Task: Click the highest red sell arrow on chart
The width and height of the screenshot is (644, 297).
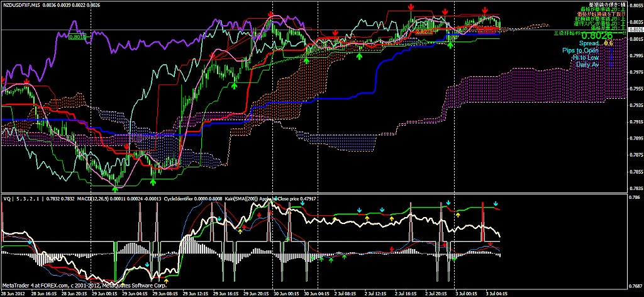Action: 411,6
